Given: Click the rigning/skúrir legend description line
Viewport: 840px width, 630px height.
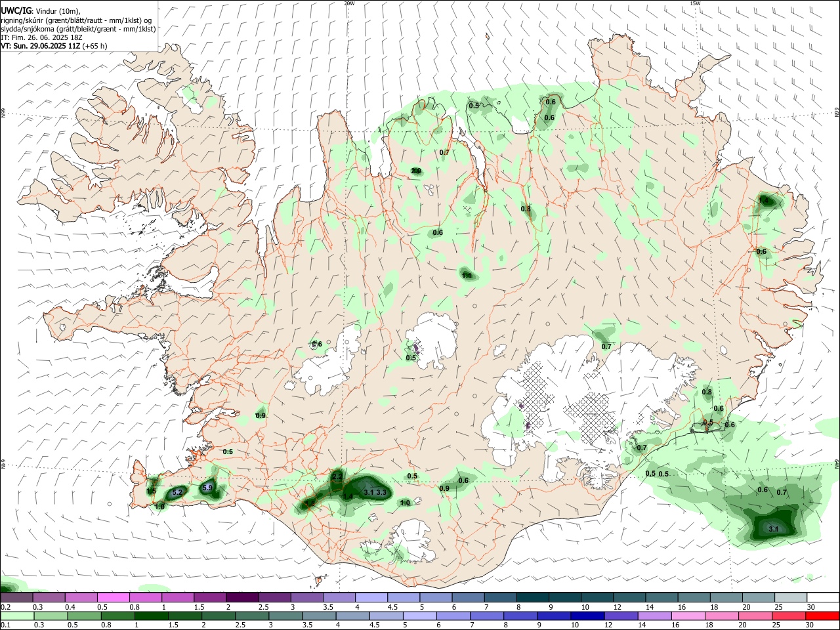Looking at the screenshot, I should click(x=76, y=20).
